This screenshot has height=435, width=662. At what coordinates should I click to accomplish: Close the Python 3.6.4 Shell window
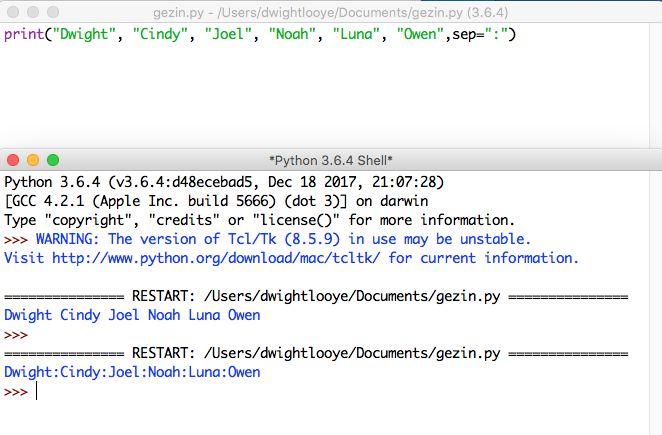point(13,160)
